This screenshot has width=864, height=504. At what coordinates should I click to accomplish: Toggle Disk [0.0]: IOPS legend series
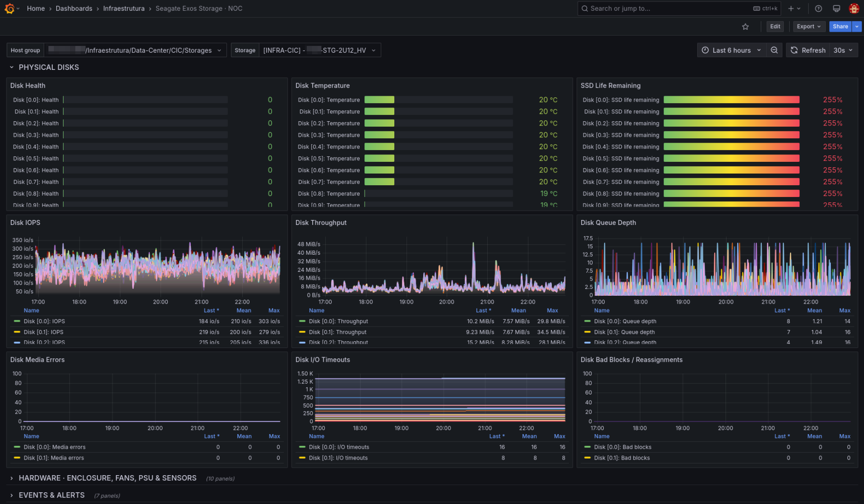(44, 321)
